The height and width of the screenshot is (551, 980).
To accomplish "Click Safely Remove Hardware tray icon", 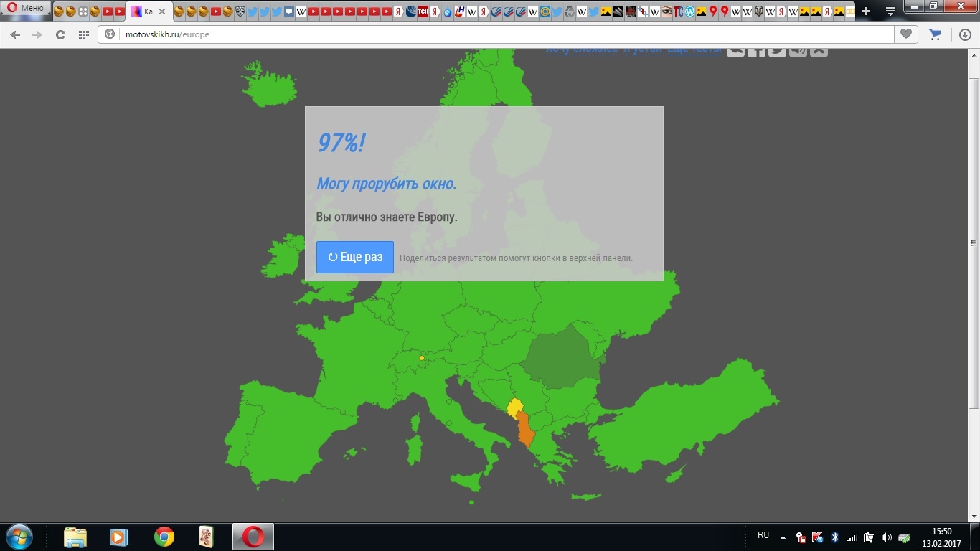I will (x=904, y=537).
